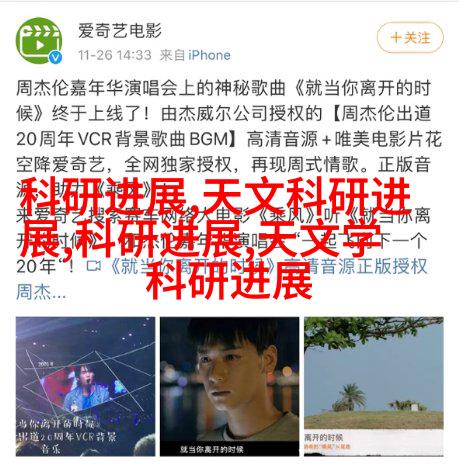459x466 pixels.
Task: Open the 爱奇艺电影 green clapperboard avatar
Action: [x=39, y=40]
